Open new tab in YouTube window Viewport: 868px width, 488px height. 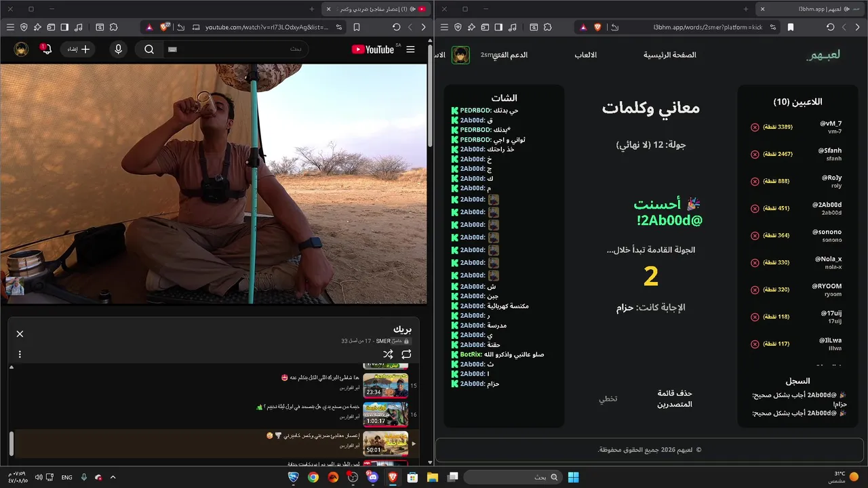312,9
